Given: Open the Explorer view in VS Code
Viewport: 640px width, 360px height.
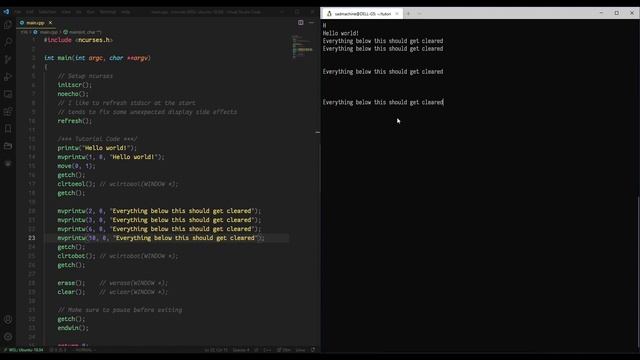Looking at the screenshot, I should tap(8, 24).
